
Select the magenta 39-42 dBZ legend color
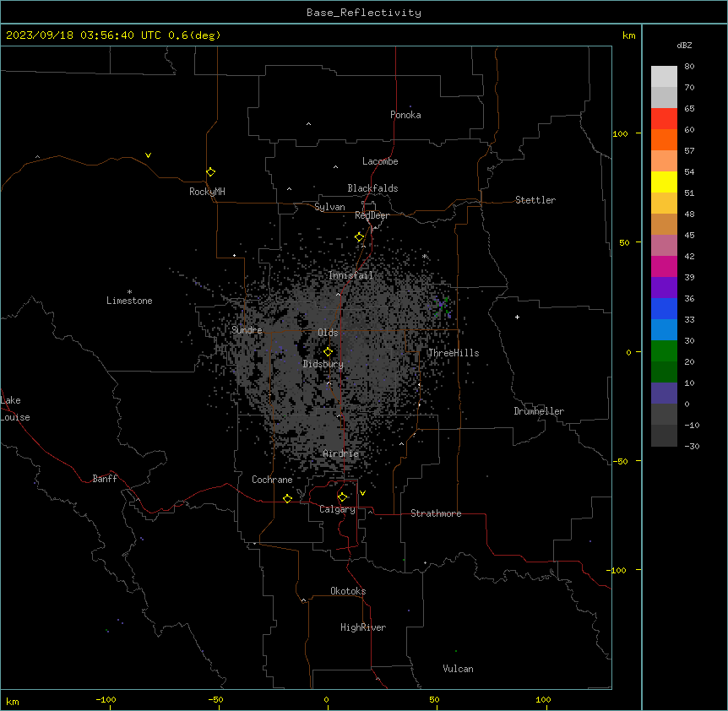pyautogui.click(x=664, y=266)
